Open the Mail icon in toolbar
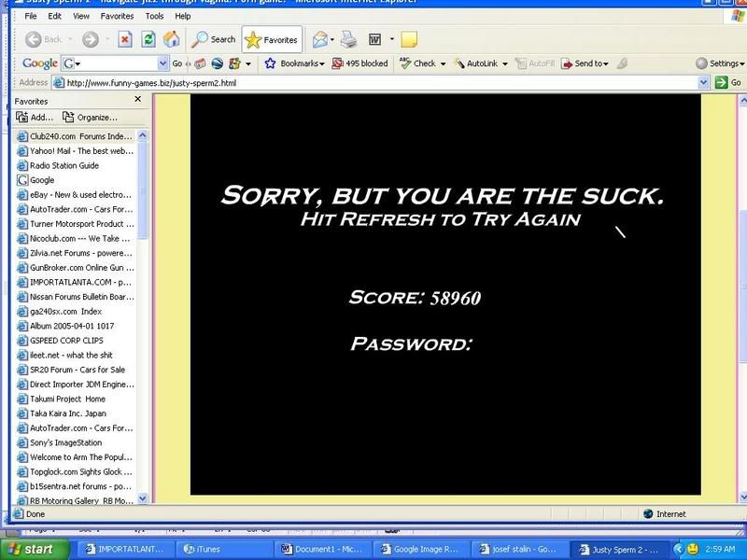Viewport: 747px width, 560px height. tap(319, 39)
